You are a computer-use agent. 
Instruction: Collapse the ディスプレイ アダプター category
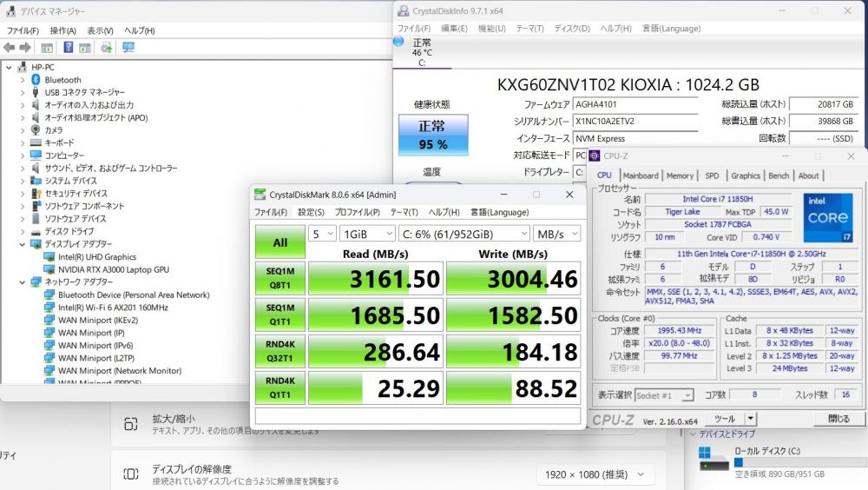click(23, 244)
